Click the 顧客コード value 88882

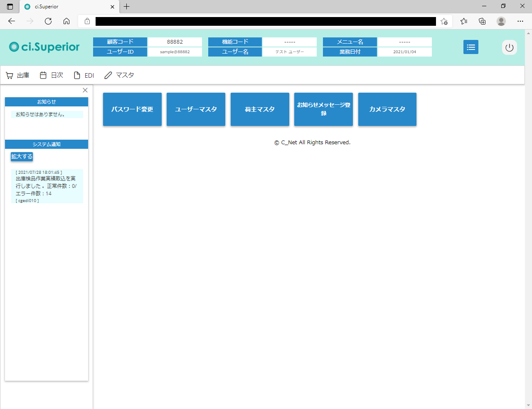(175, 42)
